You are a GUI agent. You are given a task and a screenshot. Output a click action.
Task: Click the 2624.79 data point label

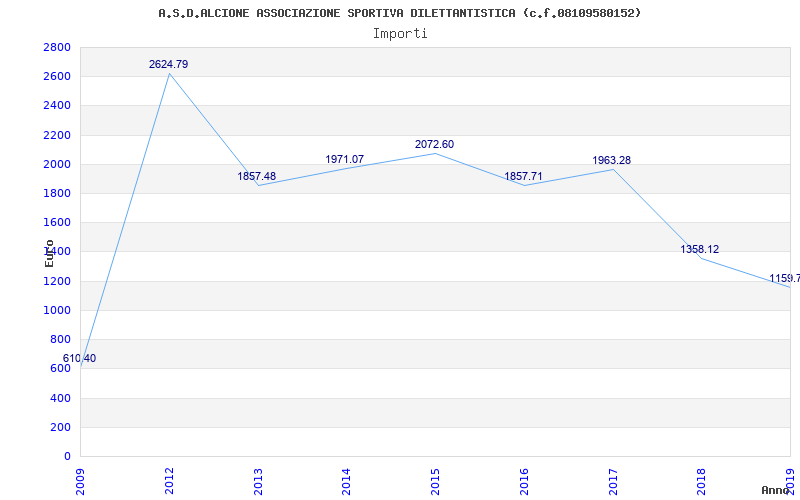click(x=168, y=64)
